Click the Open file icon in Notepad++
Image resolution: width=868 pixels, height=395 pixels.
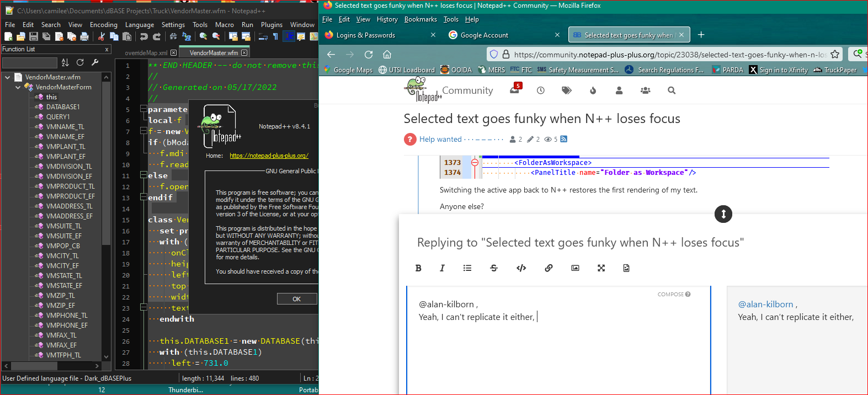pos(21,36)
